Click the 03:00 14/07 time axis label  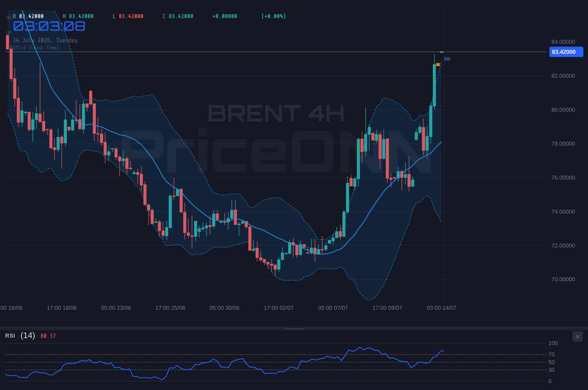[442, 308]
